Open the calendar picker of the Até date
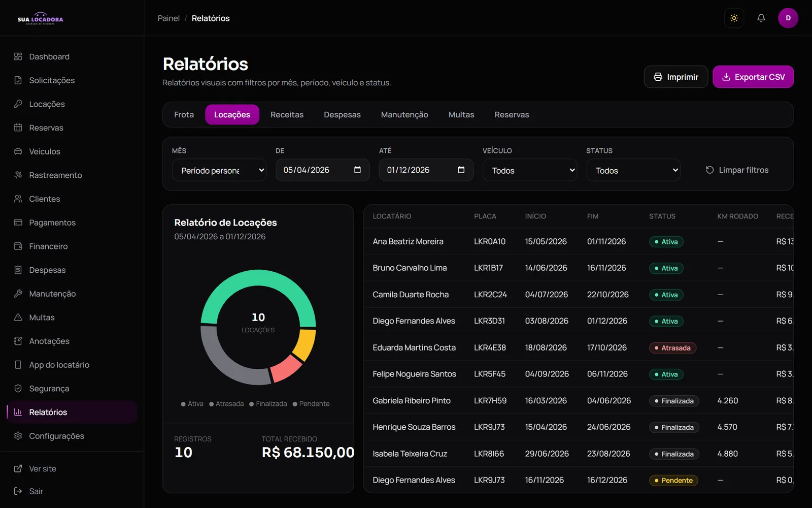Image resolution: width=812 pixels, height=508 pixels. click(x=461, y=170)
